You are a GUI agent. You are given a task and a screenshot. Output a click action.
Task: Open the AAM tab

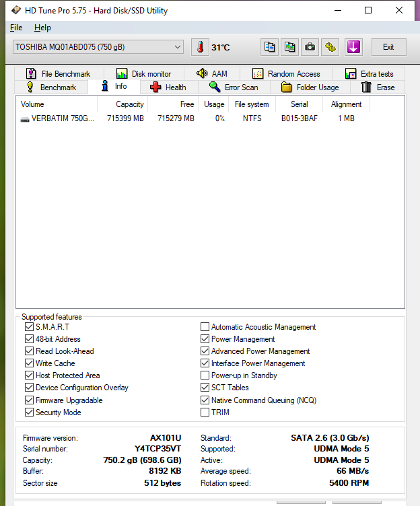pos(212,73)
